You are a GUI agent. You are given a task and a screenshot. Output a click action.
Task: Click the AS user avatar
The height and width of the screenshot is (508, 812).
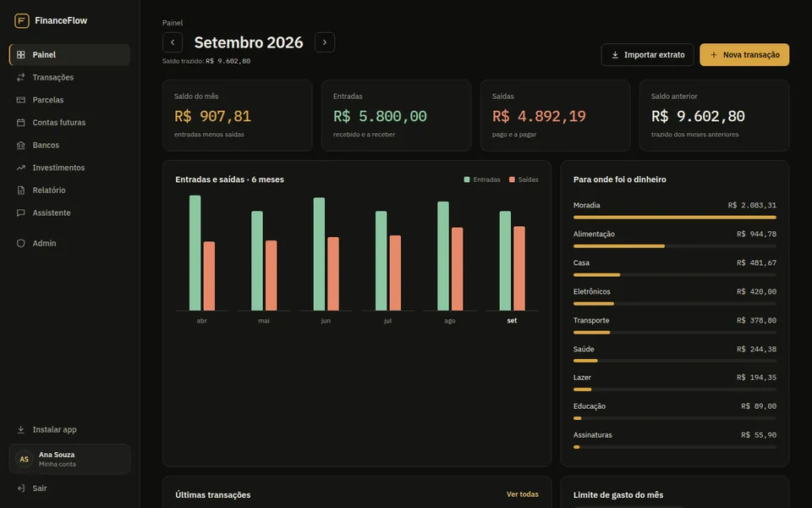[24, 459]
